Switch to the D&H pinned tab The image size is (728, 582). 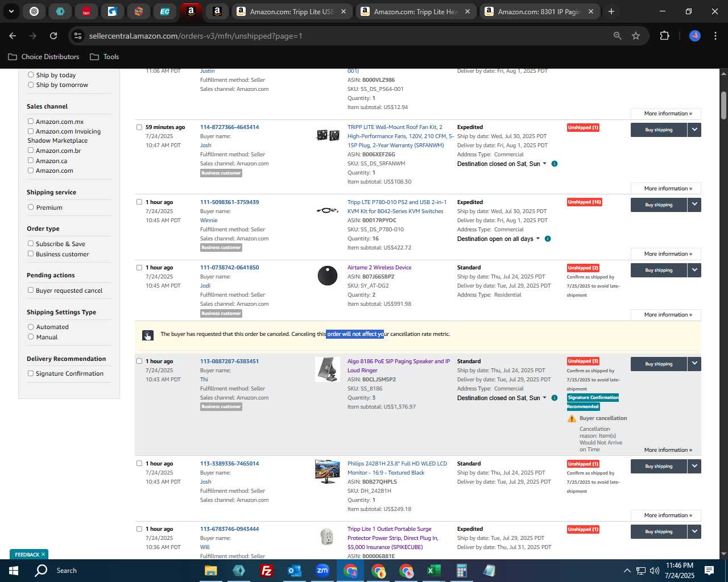click(x=86, y=11)
